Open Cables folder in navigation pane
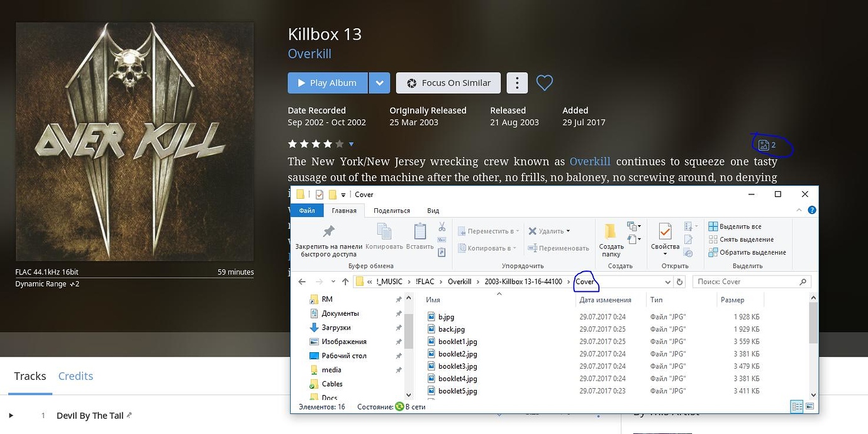This screenshot has width=868, height=434. point(332,384)
